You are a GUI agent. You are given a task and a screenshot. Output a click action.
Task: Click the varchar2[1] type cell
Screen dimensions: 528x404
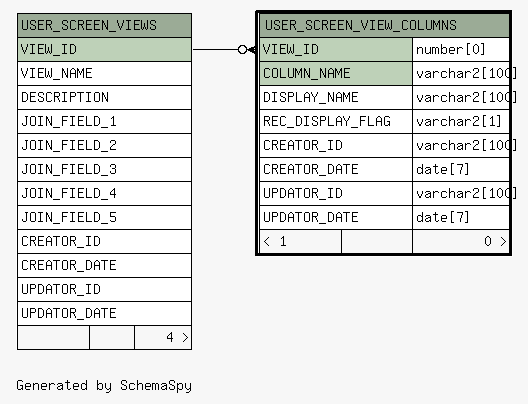pos(461,122)
